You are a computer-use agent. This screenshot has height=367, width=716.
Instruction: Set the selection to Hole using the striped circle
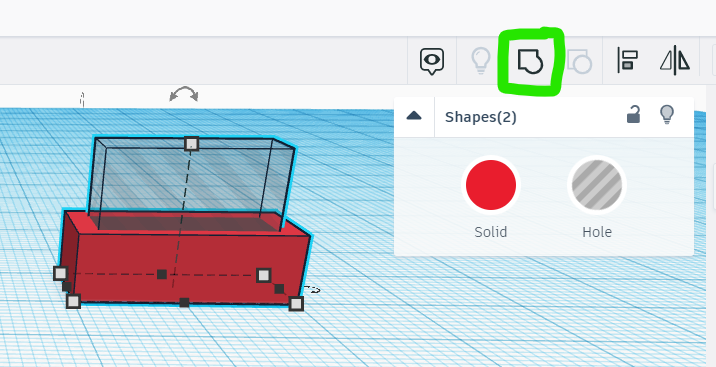597,185
